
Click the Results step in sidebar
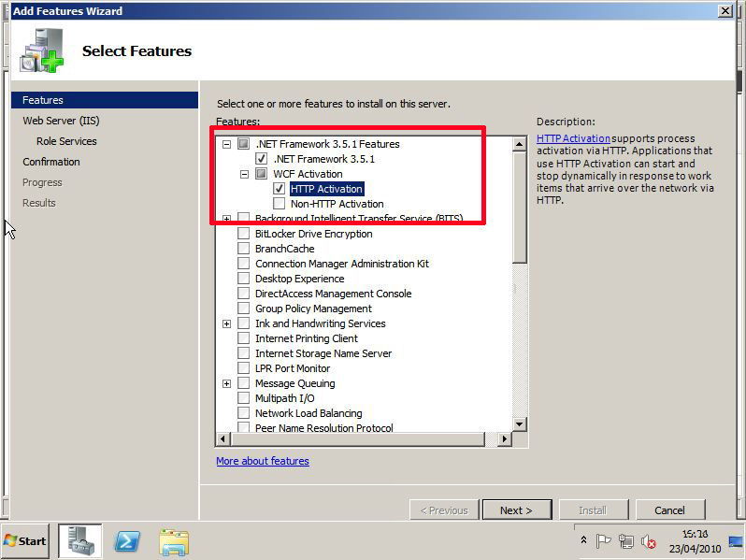39,203
